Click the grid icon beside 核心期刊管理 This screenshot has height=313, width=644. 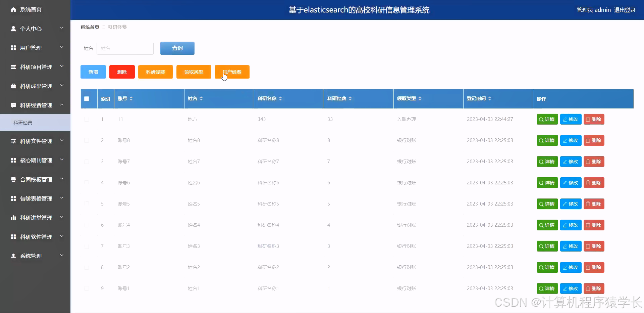[x=13, y=160]
